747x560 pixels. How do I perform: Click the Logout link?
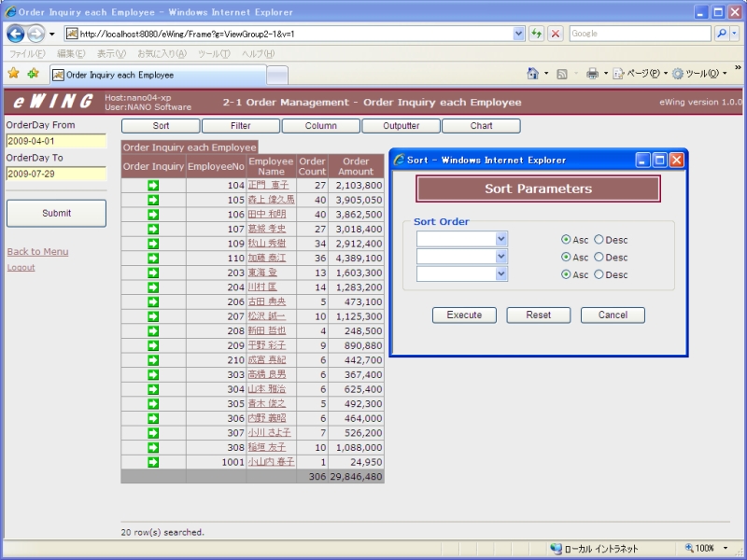click(21, 268)
